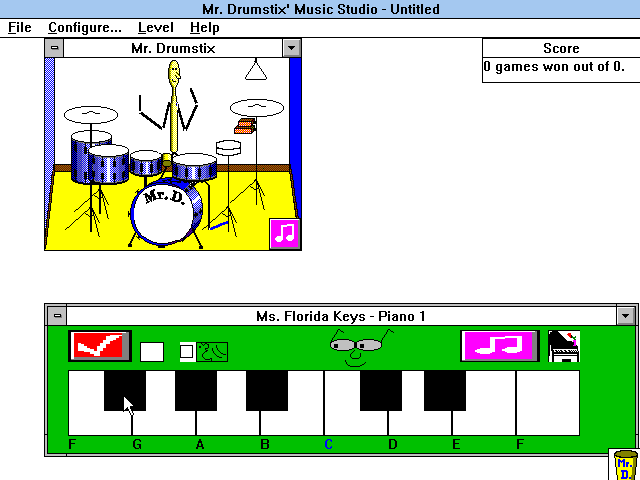Click the piano picture icon in Piano 1
The width and height of the screenshot is (640, 480).
564,346
